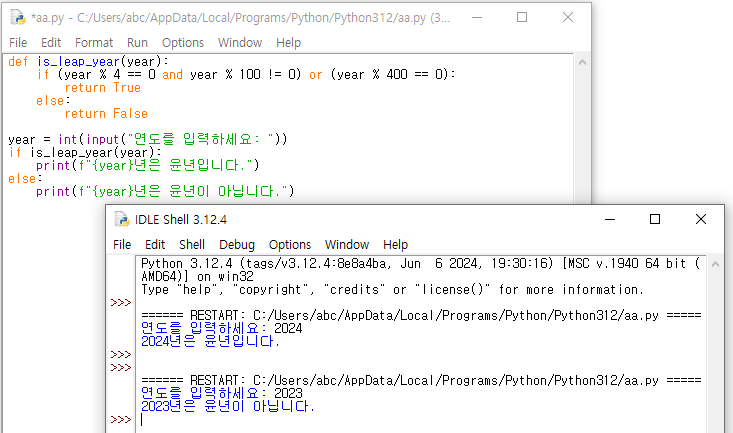
Task: Open File menu in aa.py editor
Action: coord(18,43)
